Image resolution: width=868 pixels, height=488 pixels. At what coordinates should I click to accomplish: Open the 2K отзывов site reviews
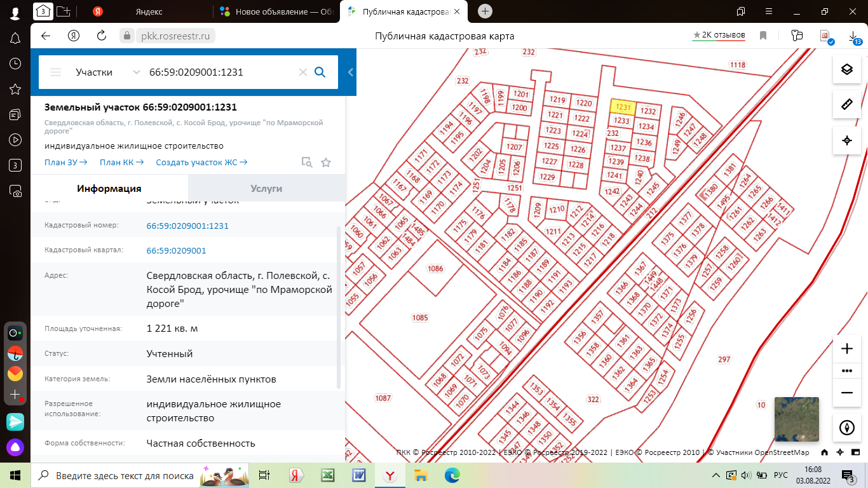coord(719,36)
